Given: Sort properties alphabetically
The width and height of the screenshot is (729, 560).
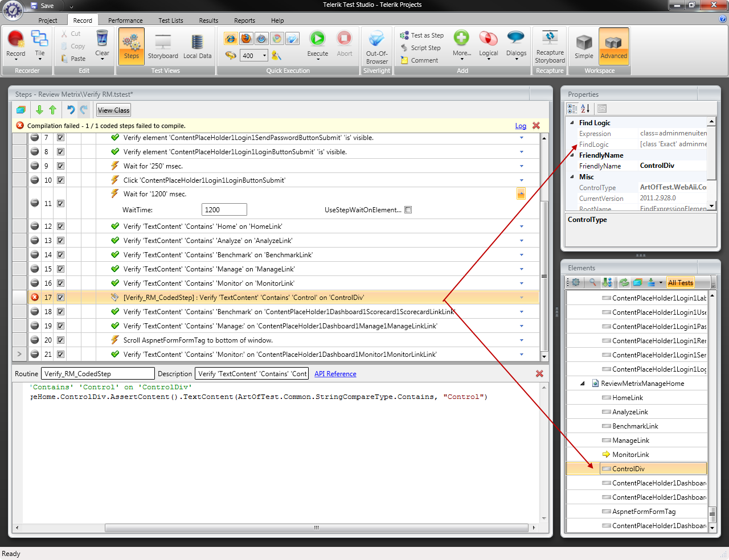Looking at the screenshot, I should pyautogui.click(x=585, y=108).
